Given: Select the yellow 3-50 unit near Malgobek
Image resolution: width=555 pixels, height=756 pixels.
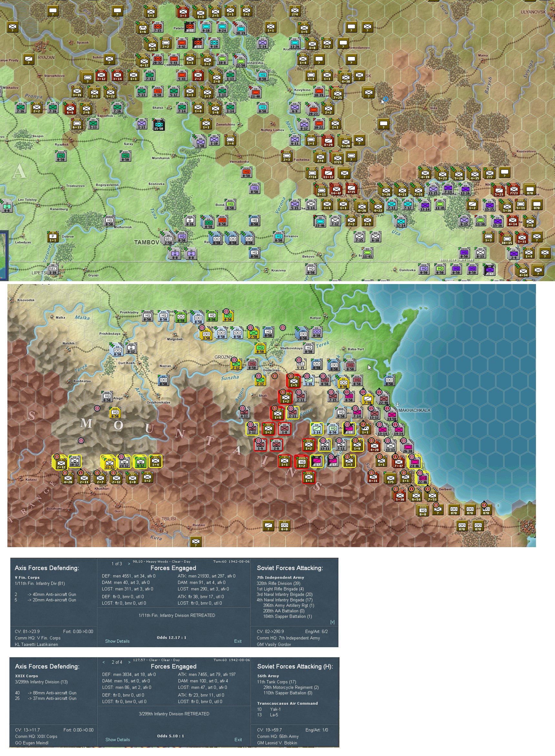Looking at the screenshot, I should tap(206, 334).
